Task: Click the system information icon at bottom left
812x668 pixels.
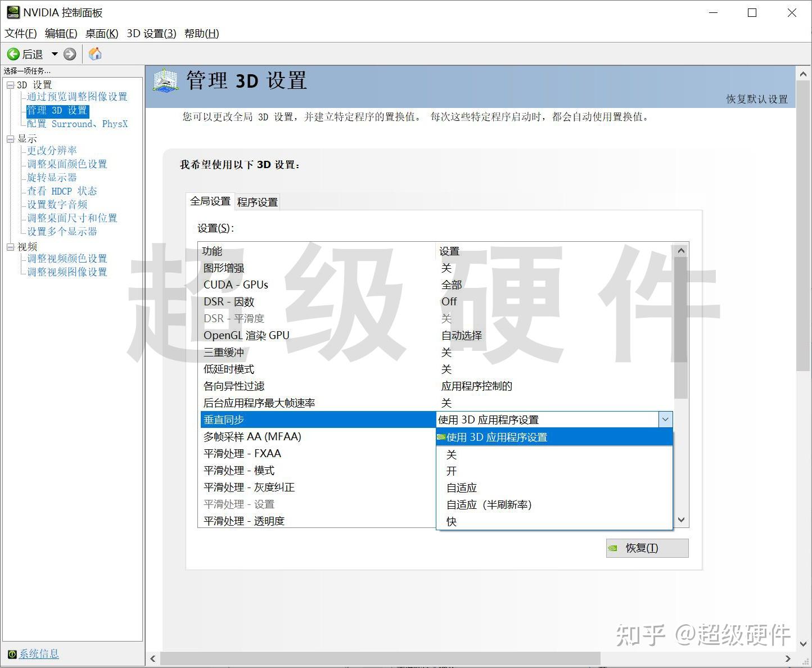Action: 12,654
